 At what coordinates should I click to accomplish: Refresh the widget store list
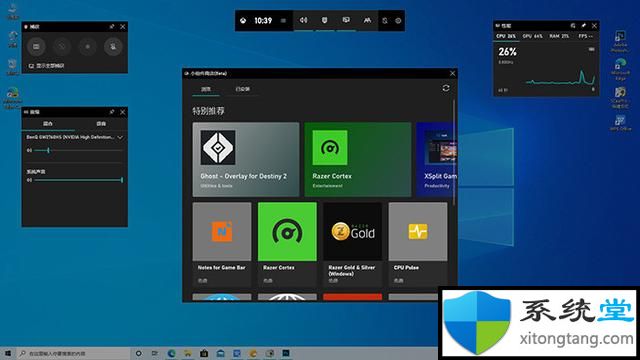point(446,88)
